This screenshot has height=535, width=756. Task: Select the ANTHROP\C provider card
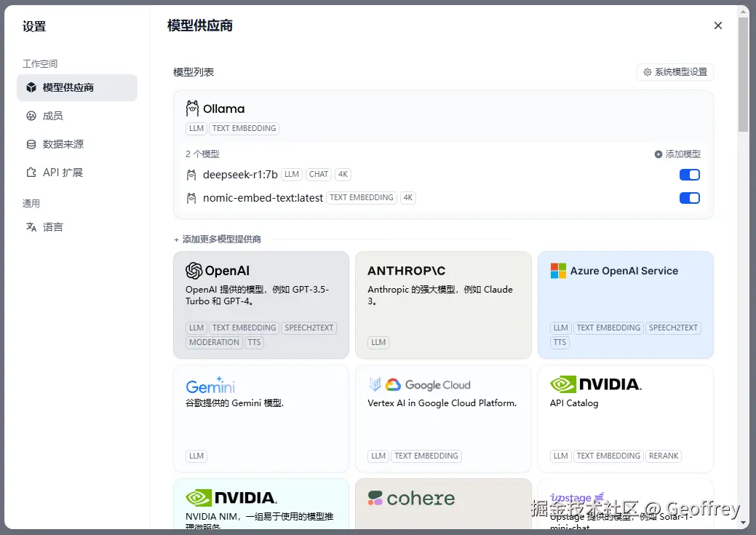coord(443,304)
